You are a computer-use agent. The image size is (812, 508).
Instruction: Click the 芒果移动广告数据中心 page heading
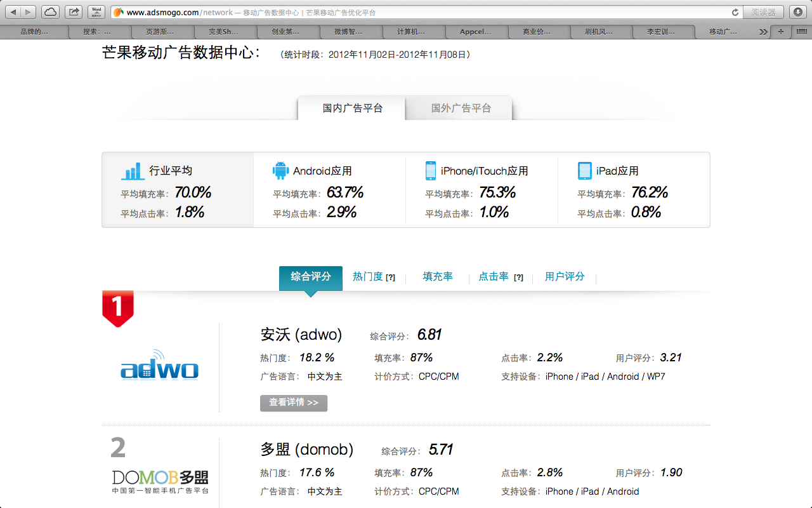[x=181, y=53]
